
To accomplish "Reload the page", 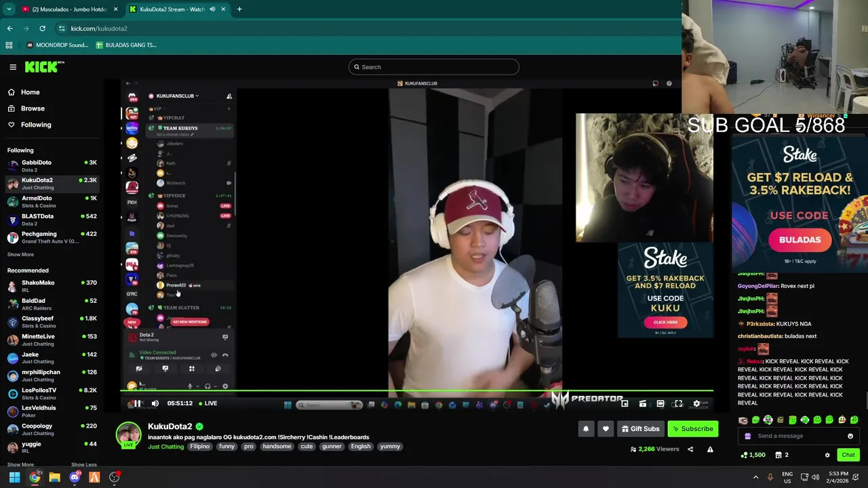I will click(42, 28).
